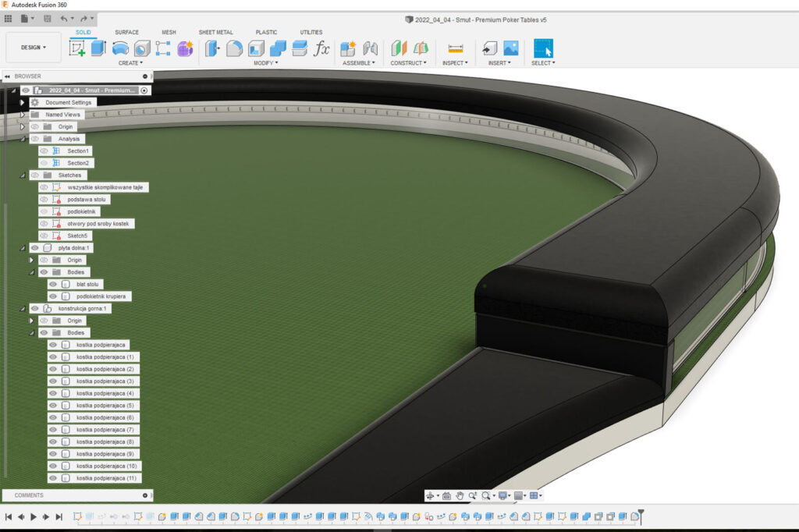
Task: Open the Design workspace dropdown
Action: tap(33, 48)
